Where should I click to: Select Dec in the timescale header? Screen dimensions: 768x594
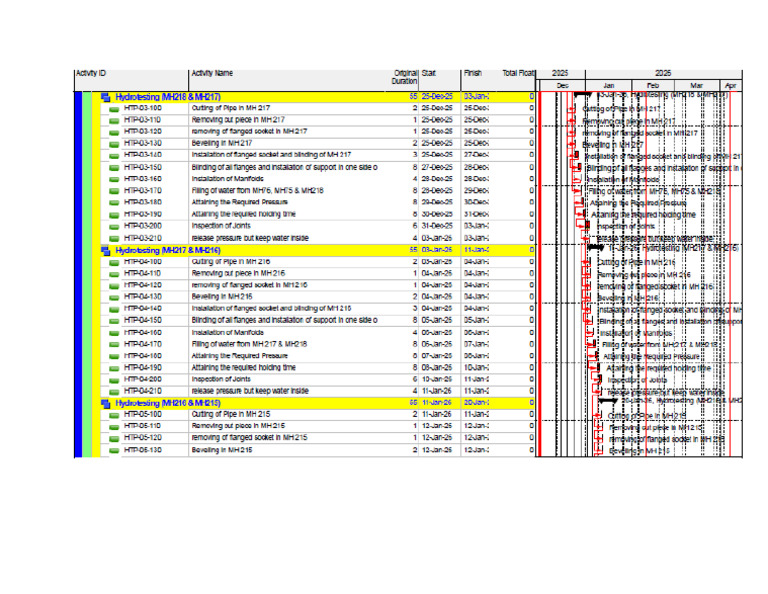pyautogui.click(x=562, y=86)
